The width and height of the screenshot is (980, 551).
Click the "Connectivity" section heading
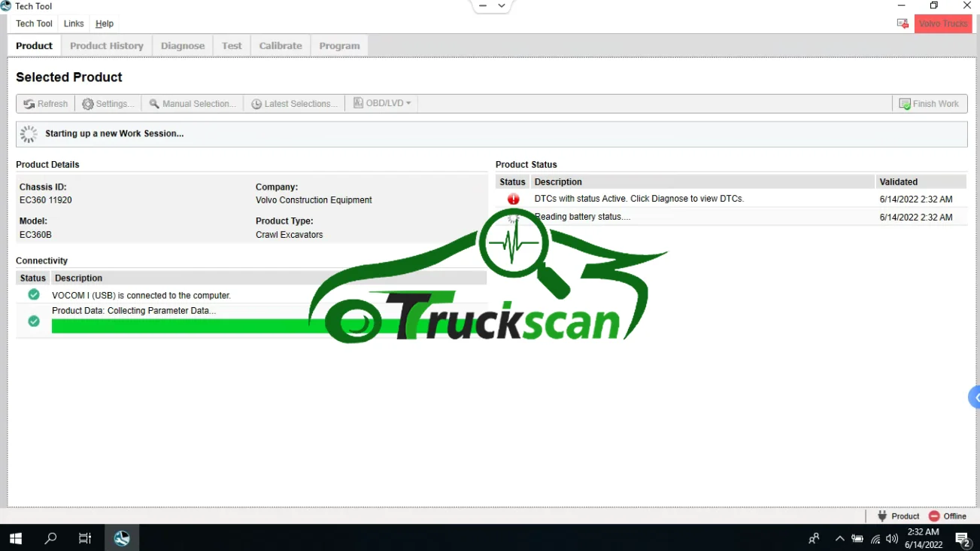pos(41,261)
